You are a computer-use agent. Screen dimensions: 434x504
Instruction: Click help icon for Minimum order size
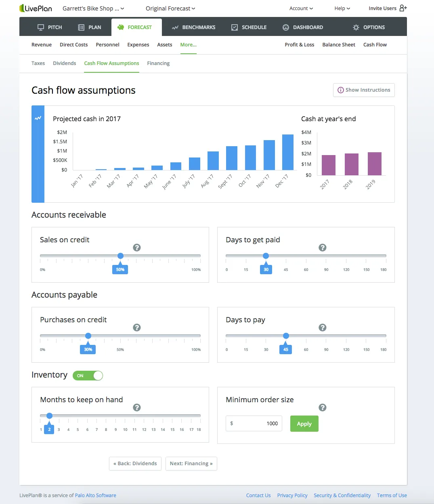(x=322, y=407)
